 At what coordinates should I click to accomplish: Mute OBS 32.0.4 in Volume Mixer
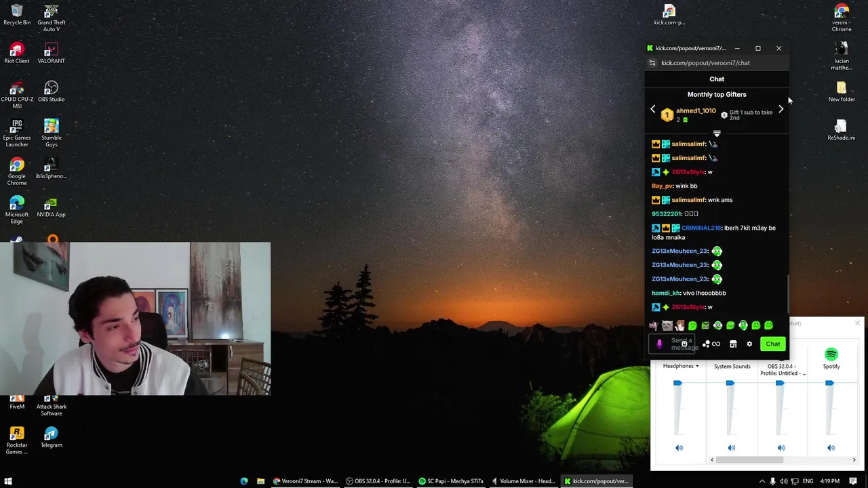[x=781, y=447]
